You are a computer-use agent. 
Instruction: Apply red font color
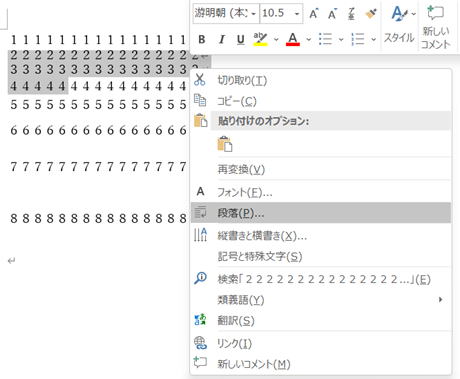293,39
